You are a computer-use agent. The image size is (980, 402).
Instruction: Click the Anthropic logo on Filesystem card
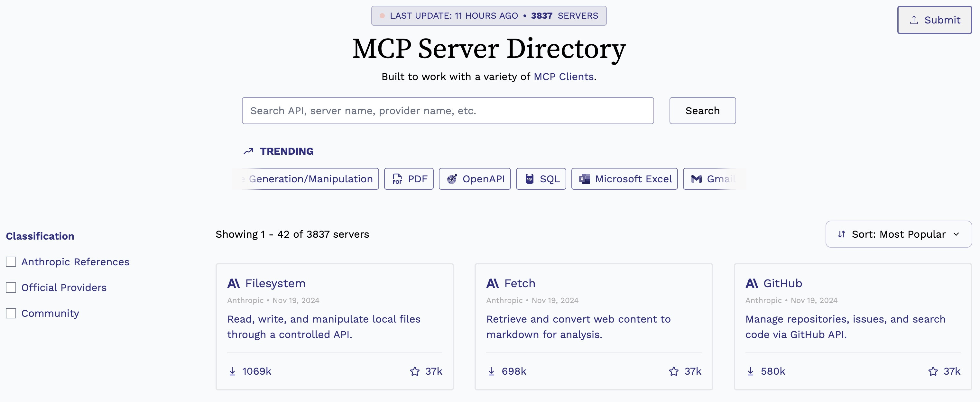[234, 283]
